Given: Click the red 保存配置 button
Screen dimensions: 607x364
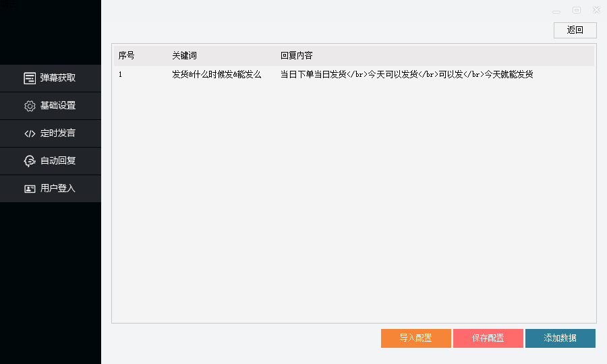Looking at the screenshot, I should coord(488,338).
